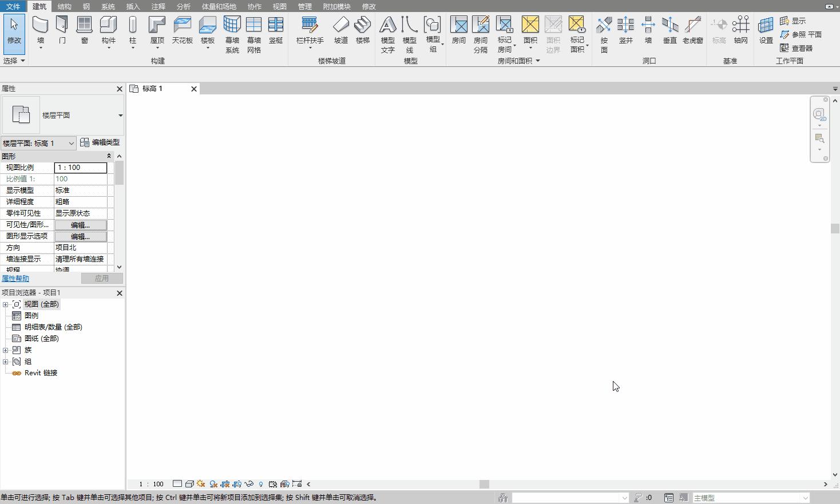
Task: Start the 幕墙系统 curtain system tool
Action: pyautogui.click(x=232, y=35)
